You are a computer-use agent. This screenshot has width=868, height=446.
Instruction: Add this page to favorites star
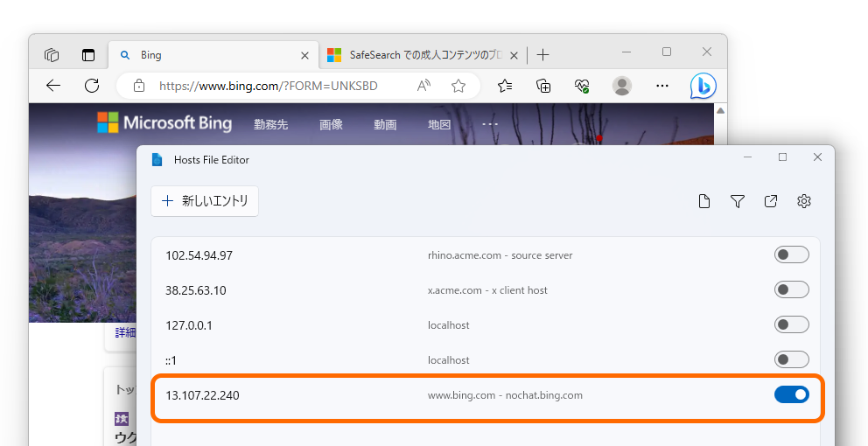[x=458, y=86]
